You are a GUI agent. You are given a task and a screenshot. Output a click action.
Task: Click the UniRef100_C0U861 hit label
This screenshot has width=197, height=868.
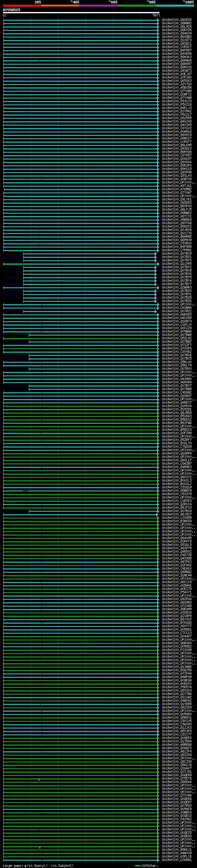tap(176, 860)
